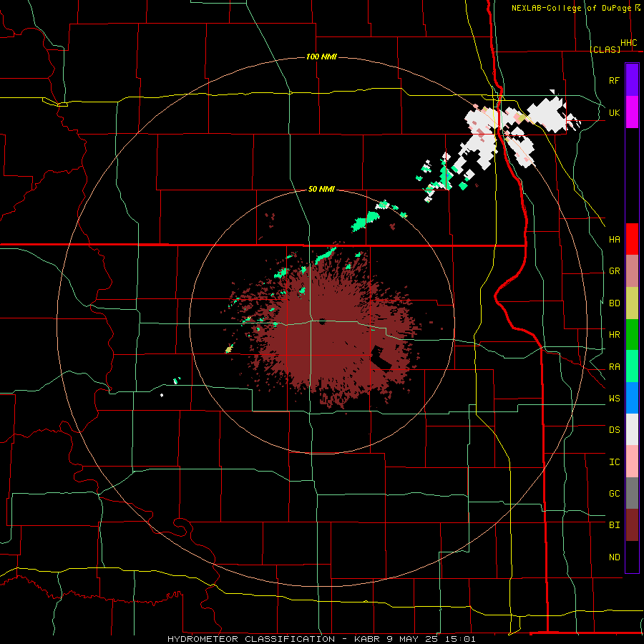
Task: Click the 'IC' legend label
Action: (614, 462)
